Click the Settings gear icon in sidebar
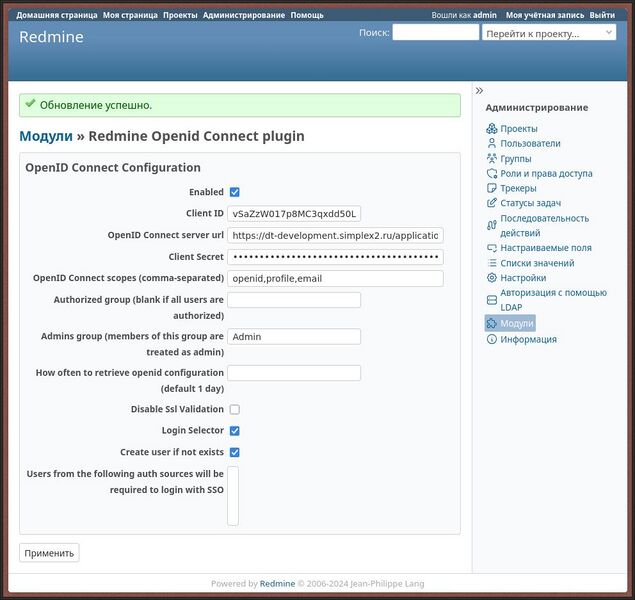 click(x=491, y=278)
